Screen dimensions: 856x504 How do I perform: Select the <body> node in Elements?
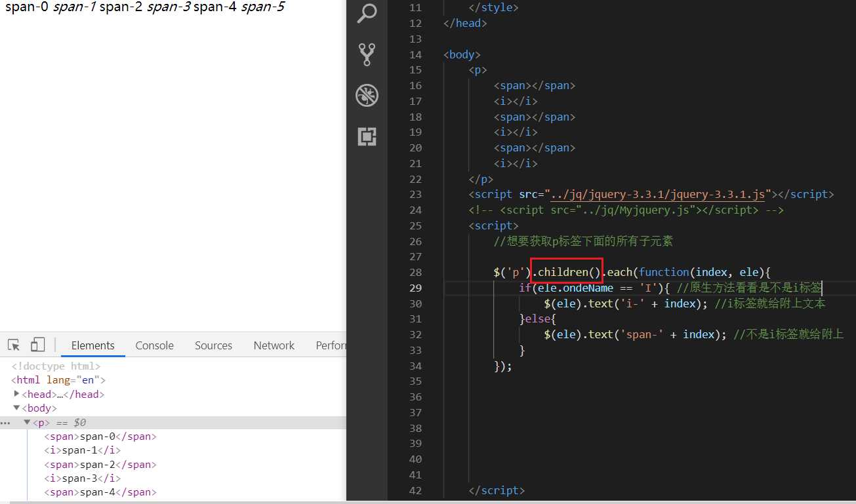pyautogui.click(x=39, y=408)
